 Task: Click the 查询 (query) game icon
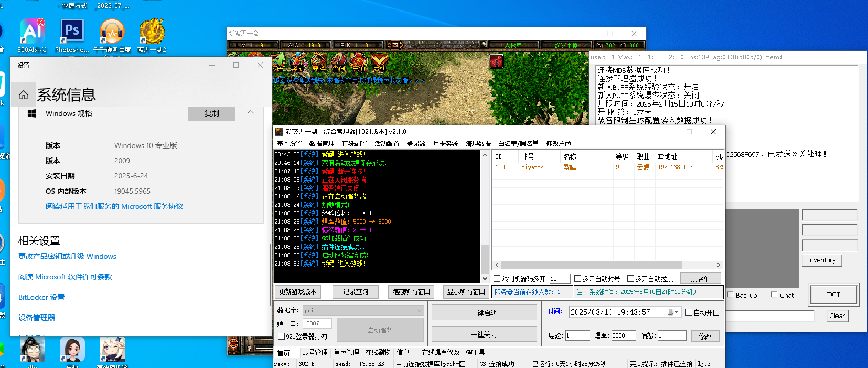click(338, 62)
